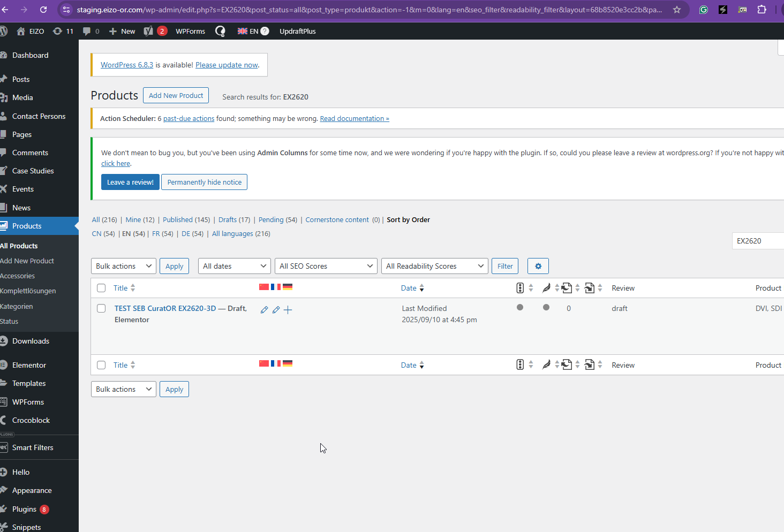Image resolution: width=784 pixels, height=532 pixels.
Task: Sort by Date in the top header
Action: [412, 288]
